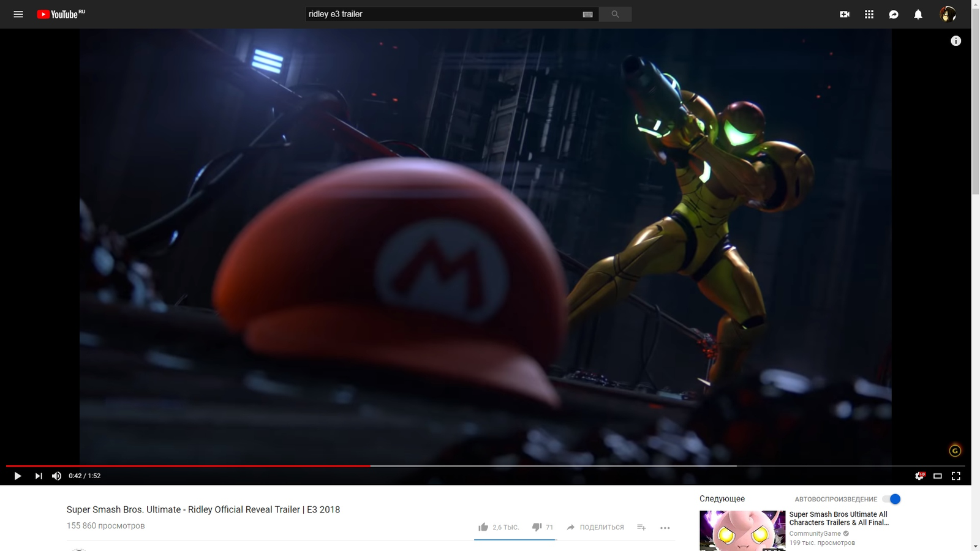Image resolution: width=980 pixels, height=551 pixels.
Task: Toggle the autoplay switch
Action: pos(893,499)
